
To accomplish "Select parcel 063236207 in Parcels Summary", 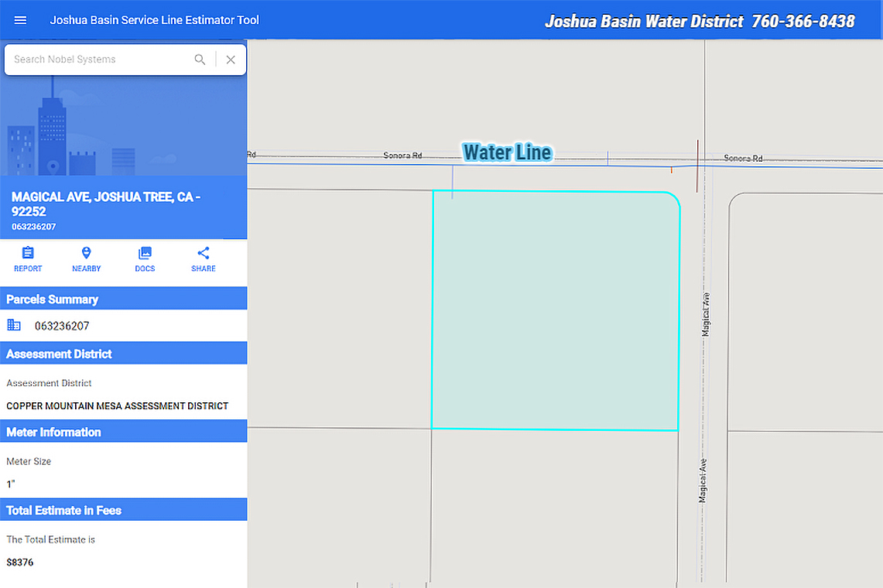I will [x=62, y=326].
